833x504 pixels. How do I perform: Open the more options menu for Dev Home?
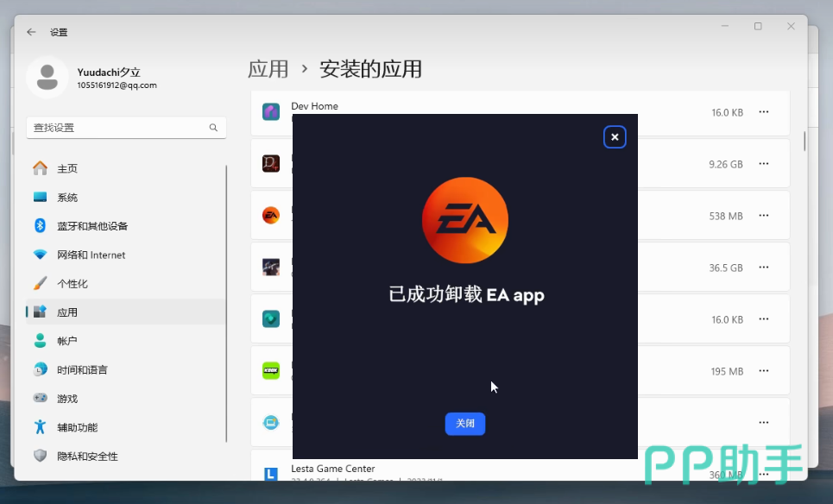[x=763, y=112]
